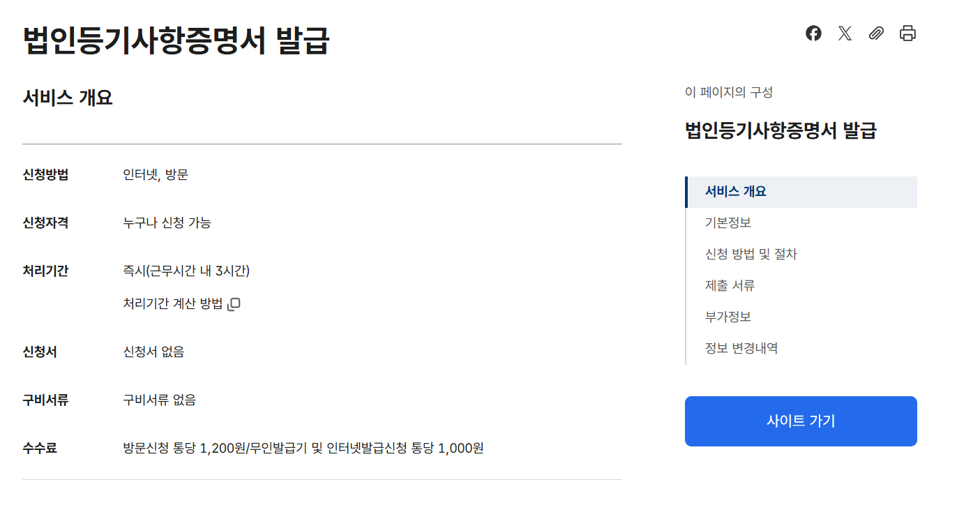Click the main page title
Screen dimensions: 980x512
coord(177,43)
